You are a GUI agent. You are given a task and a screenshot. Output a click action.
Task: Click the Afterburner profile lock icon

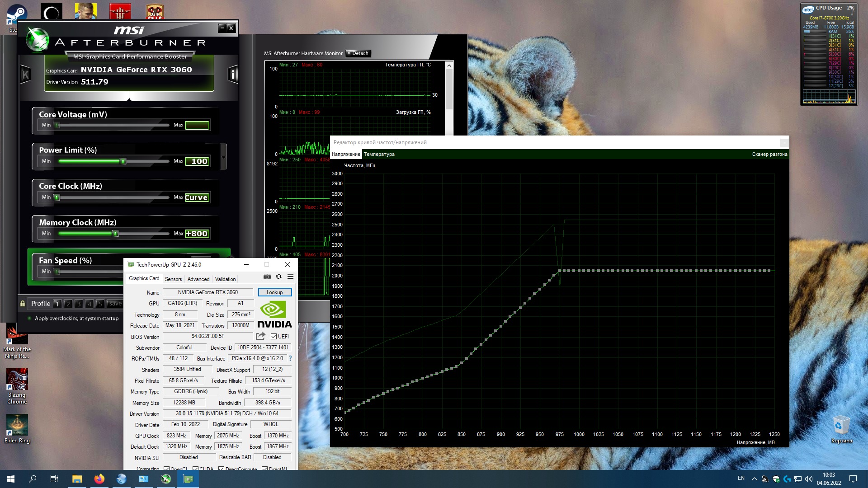tap(23, 304)
